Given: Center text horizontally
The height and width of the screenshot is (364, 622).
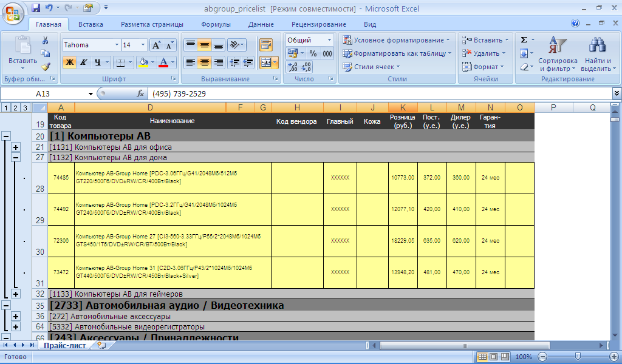Looking at the screenshot, I should [x=204, y=62].
